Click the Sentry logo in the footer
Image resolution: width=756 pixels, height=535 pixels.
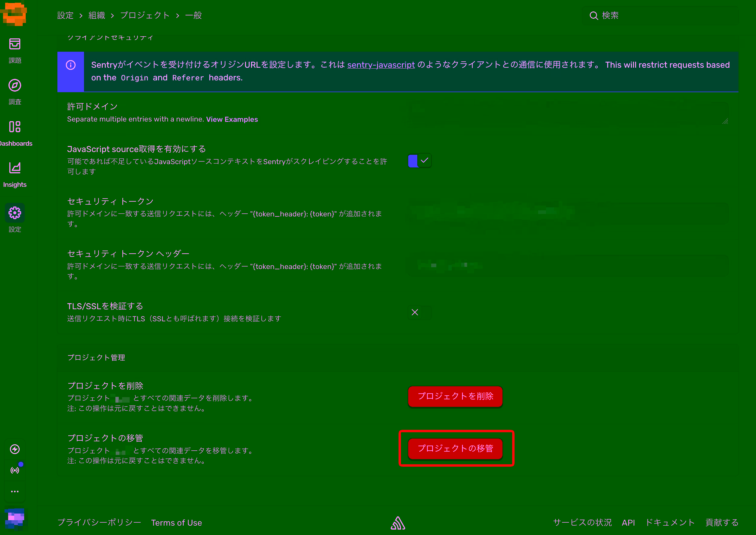[x=398, y=523]
